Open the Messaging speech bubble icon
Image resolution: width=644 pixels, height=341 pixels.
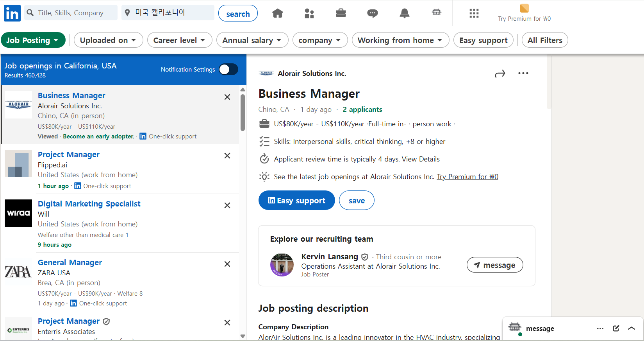373,14
